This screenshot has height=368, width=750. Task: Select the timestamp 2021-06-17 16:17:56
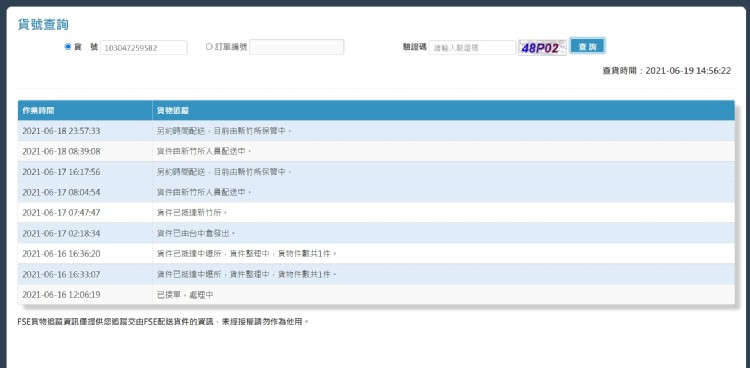61,172
